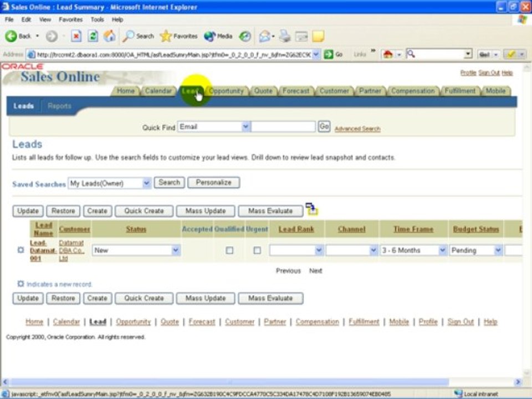Switch to the Opportunity tab
Image resolution: width=532 pixels, height=399 pixels.
[226, 91]
